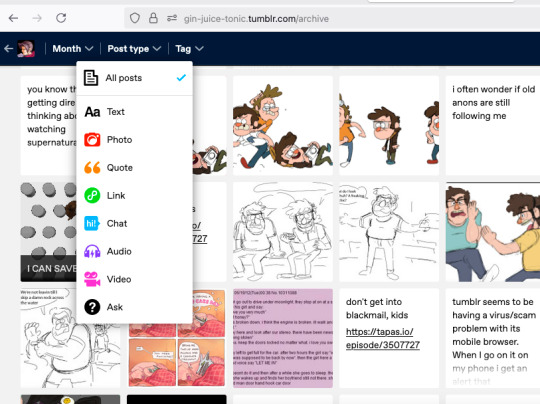The height and width of the screenshot is (404, 540).
Task: Open the orange comic panels post
Action: point(177,355)
